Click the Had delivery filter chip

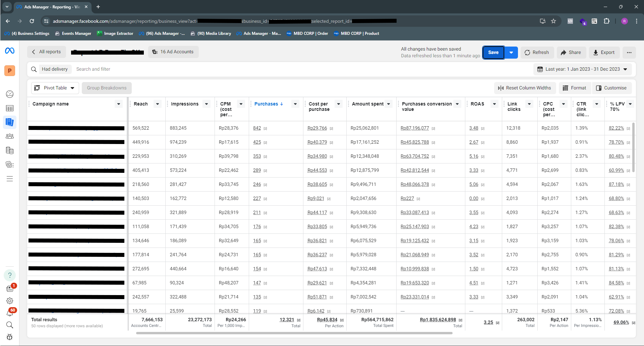pos(55,69)
